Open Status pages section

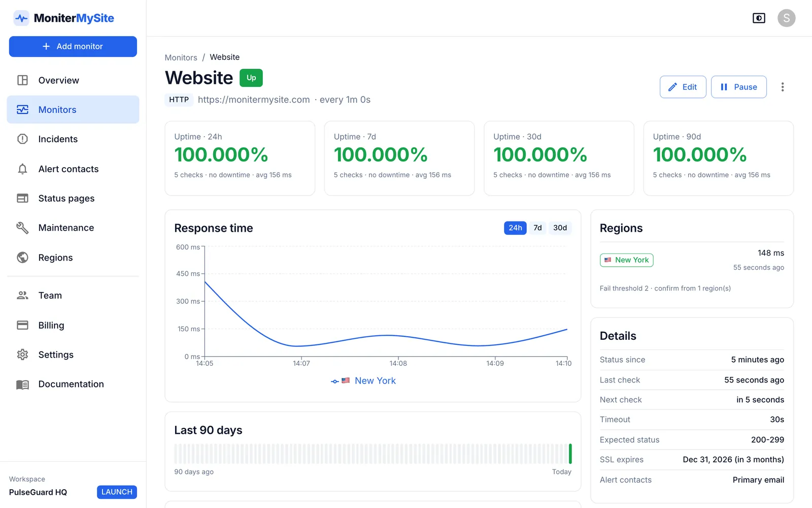(73, 198)
